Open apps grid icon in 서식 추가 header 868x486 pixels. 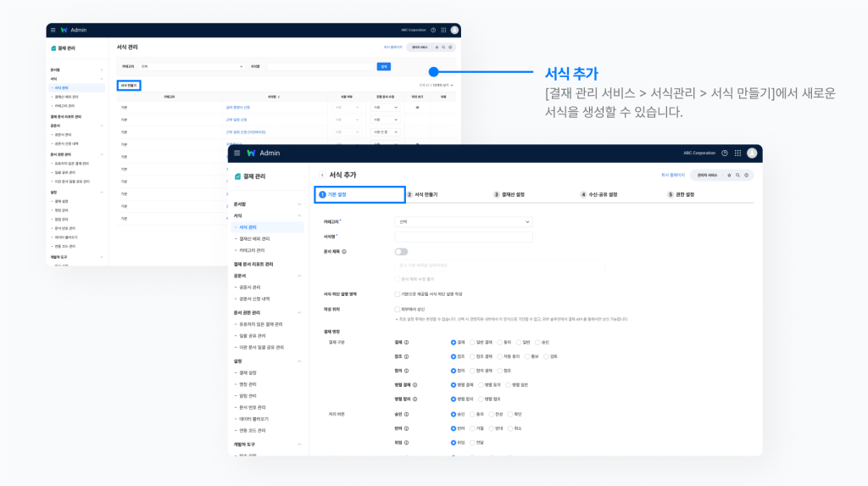pos(738,154)
